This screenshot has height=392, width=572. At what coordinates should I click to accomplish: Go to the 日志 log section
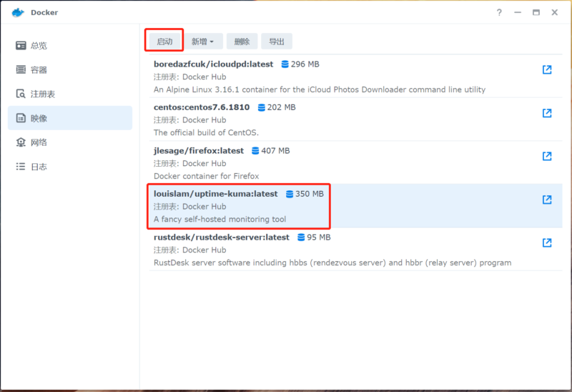pos(70,167)
